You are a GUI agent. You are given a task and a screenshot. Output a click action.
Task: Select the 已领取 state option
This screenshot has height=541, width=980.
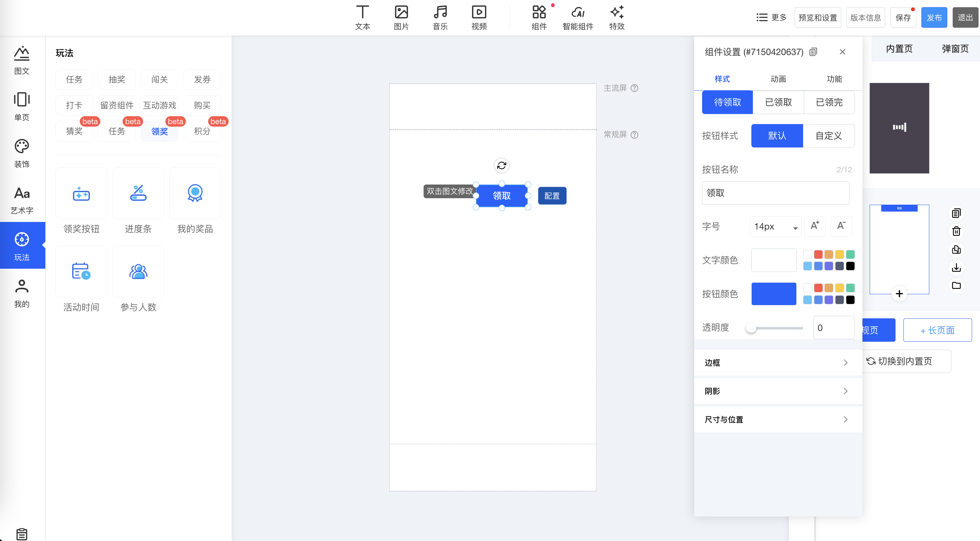pyautogui.click(x=778, y=103)
